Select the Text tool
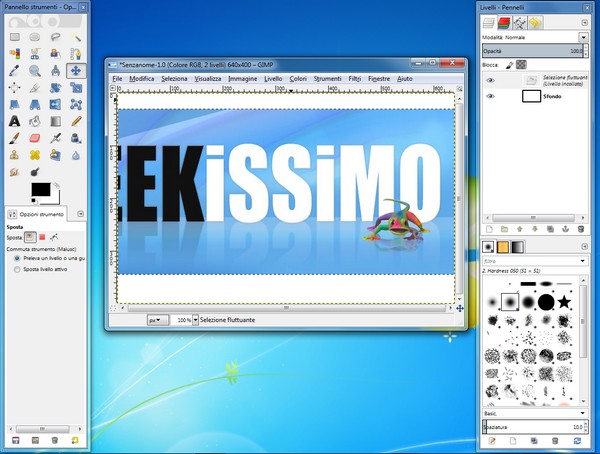This screenshot has height=454, width=600. pos(15,121)
